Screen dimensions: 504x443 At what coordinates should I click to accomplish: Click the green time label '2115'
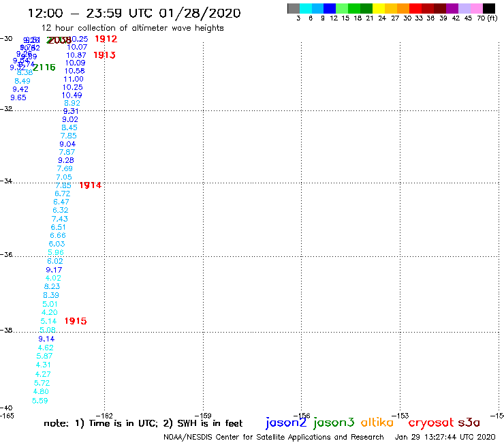point(44,67)
